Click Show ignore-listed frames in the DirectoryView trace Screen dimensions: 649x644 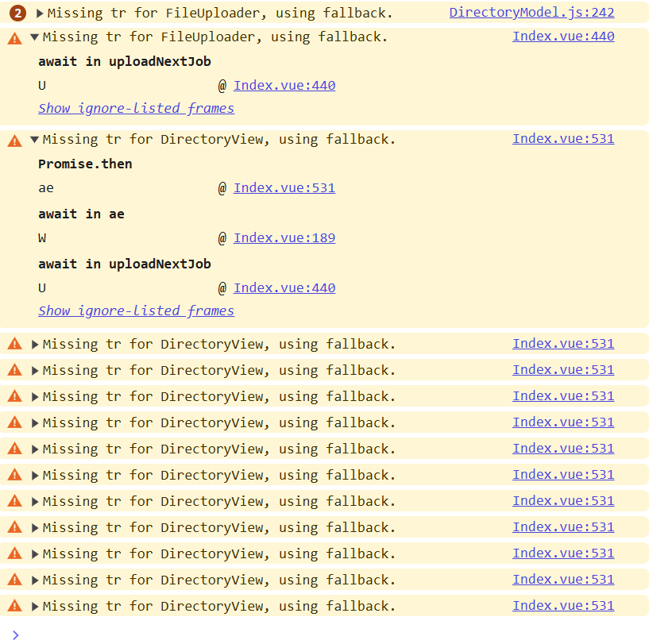tap(136, 310)
